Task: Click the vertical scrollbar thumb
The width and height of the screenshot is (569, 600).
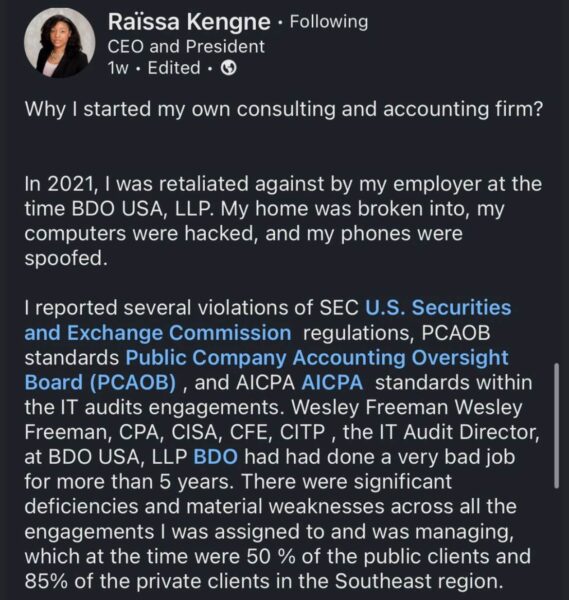Action: (556, 426)
